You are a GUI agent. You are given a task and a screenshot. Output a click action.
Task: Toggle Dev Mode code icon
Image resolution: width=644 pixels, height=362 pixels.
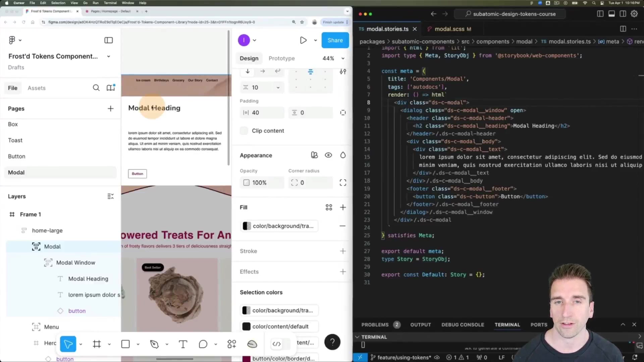[x=276, y=344]
